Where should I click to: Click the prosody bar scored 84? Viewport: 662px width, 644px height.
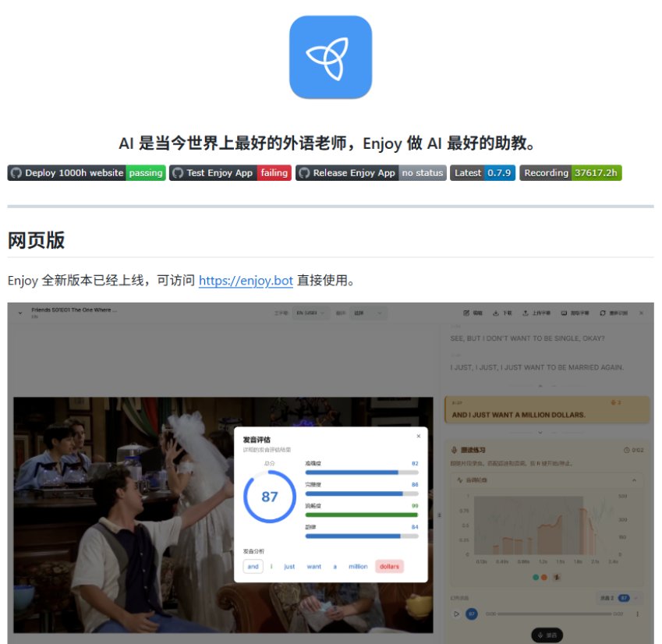362,536
